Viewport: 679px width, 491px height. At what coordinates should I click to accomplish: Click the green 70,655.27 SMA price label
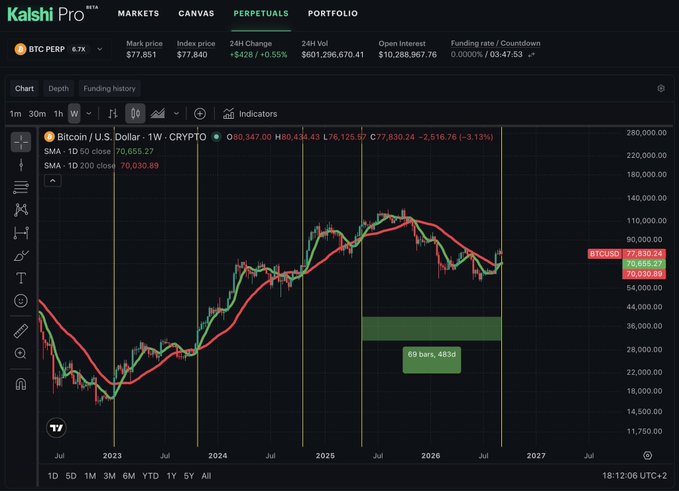pos(644,264)
